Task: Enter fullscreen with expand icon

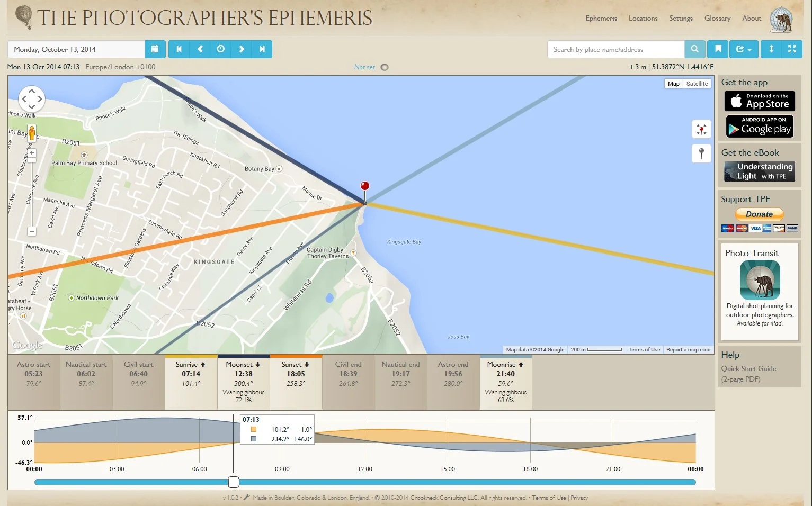Action: click(792, 49)
